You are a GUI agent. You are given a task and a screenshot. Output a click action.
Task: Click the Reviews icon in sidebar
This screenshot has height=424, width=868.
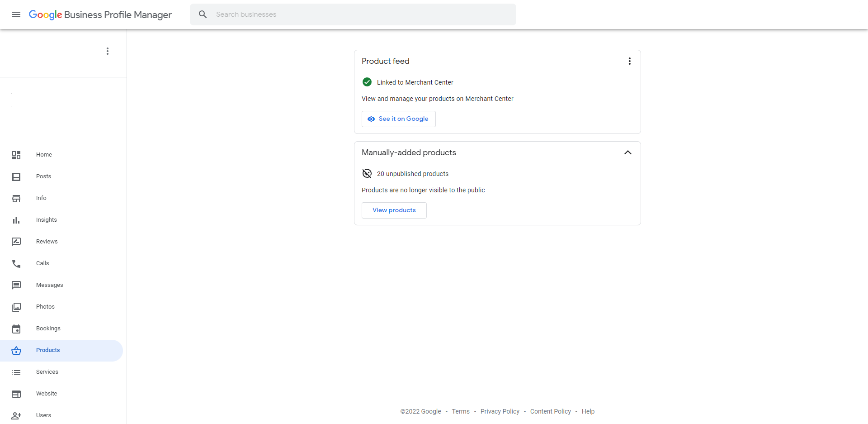click(16, 242)
